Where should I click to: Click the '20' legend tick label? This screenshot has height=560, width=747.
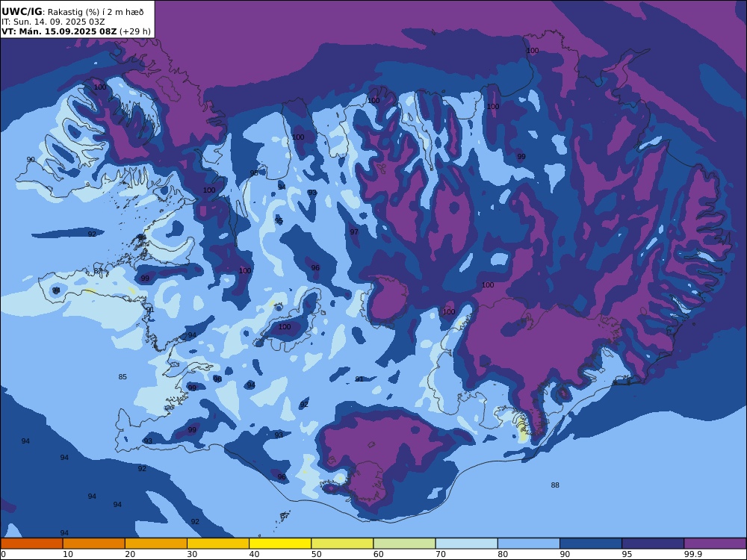tap(130, 554)
